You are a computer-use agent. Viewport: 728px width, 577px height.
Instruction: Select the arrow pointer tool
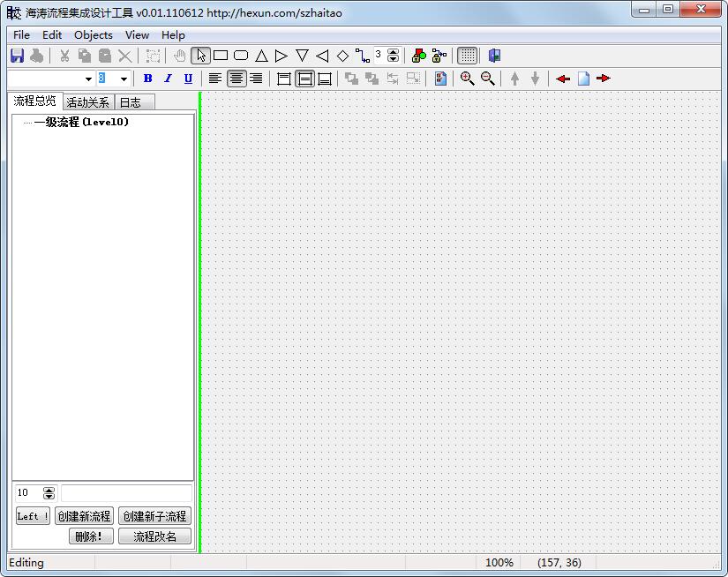pyautogui.click(x=200, y=56)
